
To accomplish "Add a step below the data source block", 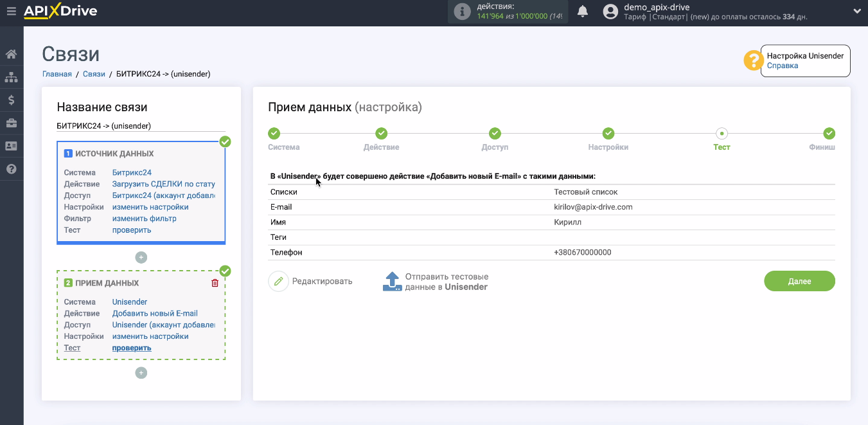I will coord(141,257).
